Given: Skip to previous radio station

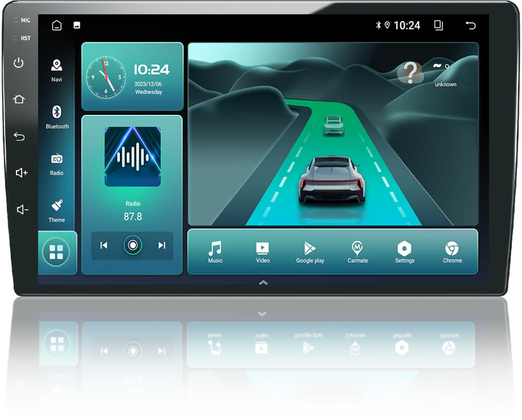Looking at the screenshot, I should pos(104,246).
